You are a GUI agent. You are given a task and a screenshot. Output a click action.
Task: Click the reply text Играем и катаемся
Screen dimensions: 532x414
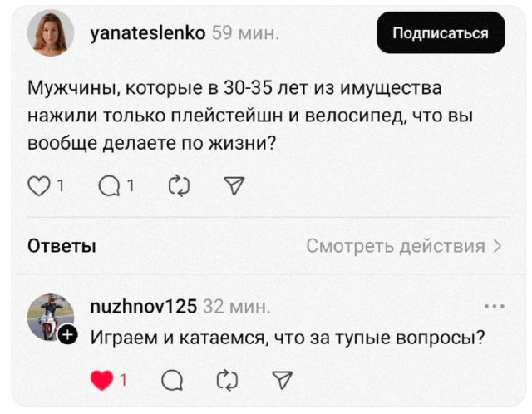(x=287, y=337)
